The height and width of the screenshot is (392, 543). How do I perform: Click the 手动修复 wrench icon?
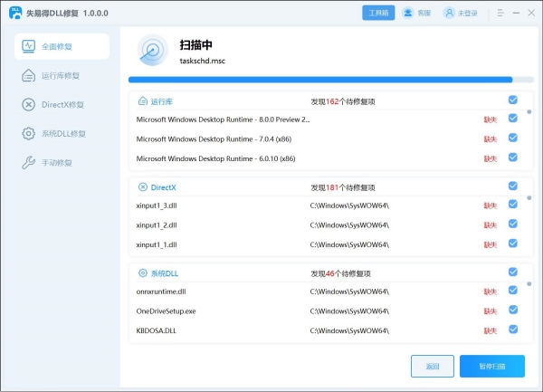click(28, 162)
